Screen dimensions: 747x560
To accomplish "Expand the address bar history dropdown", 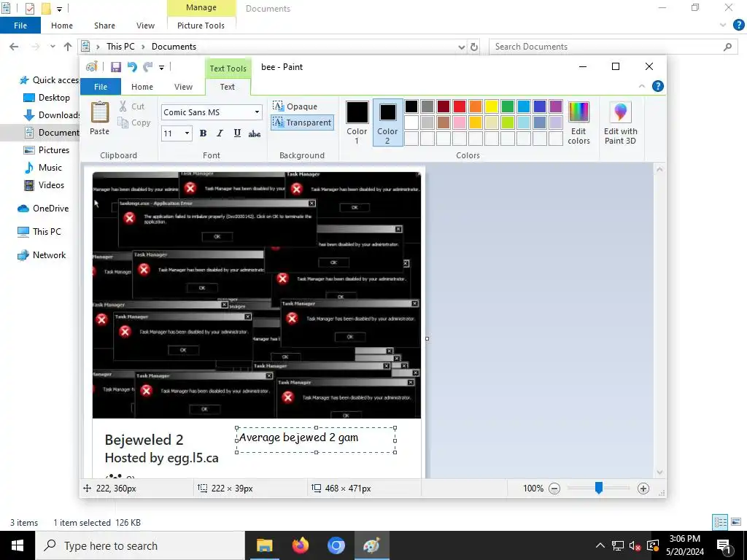I will 461,47.
